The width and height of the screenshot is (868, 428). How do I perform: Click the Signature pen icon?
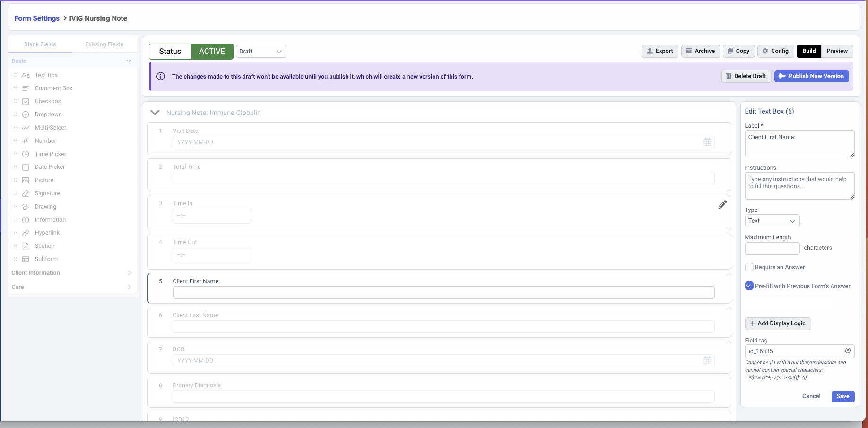point(26,193)
